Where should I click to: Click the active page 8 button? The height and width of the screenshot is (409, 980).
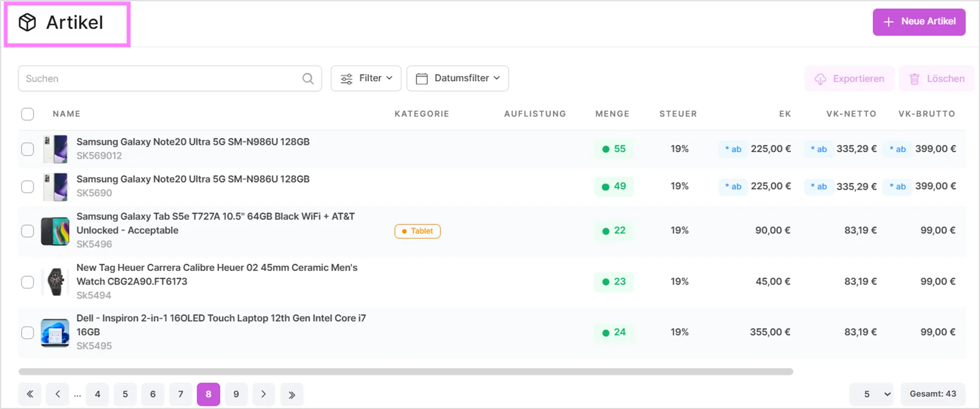(x=208, y=394)
